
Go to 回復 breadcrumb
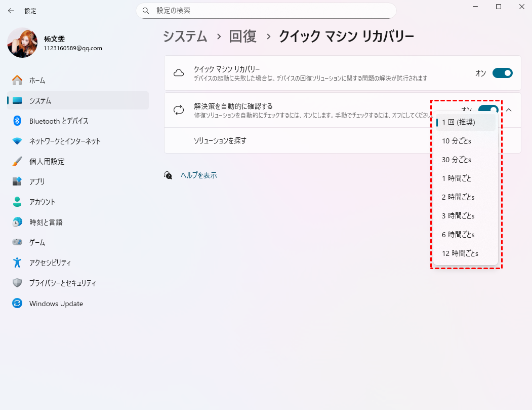[x=243, y=36]
